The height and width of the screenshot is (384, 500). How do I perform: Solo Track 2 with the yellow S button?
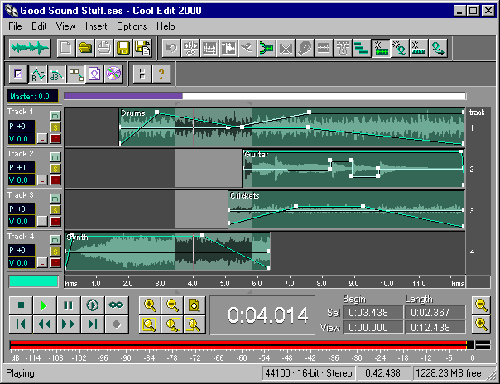click(55, 169)
